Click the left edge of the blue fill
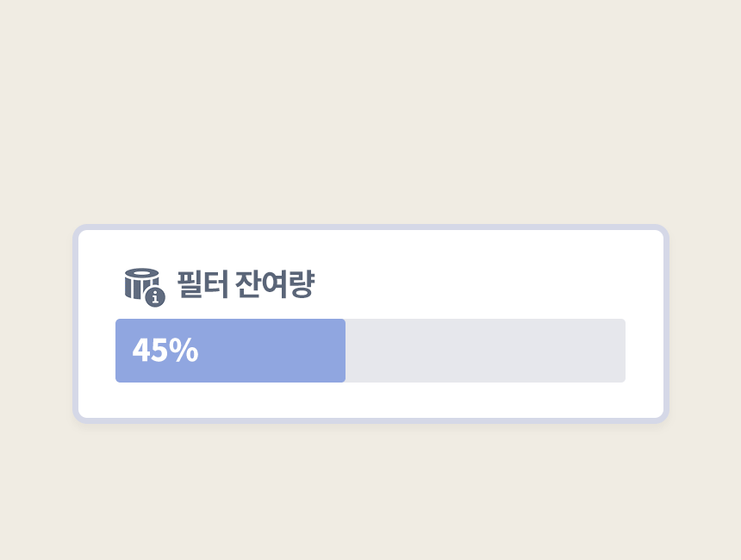Image resolution: width=741 pixels, height=560 pixels. pyautogui.click(x=119, y=351)
